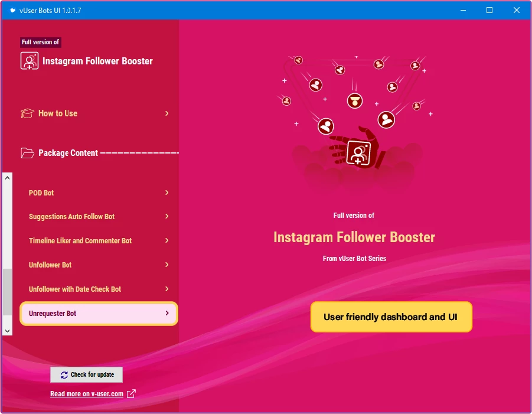Click the refresh icon on Check for update
Image resolution: width=532 pixels, height=414 pixels.
click(64, 374)
